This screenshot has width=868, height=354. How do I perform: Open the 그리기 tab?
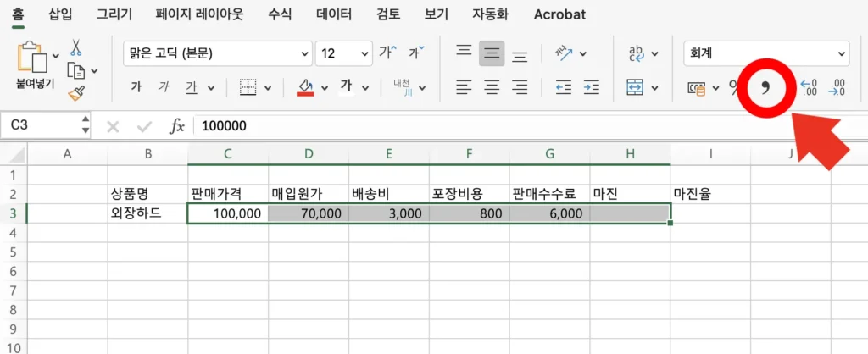click(x=114, y=14)
